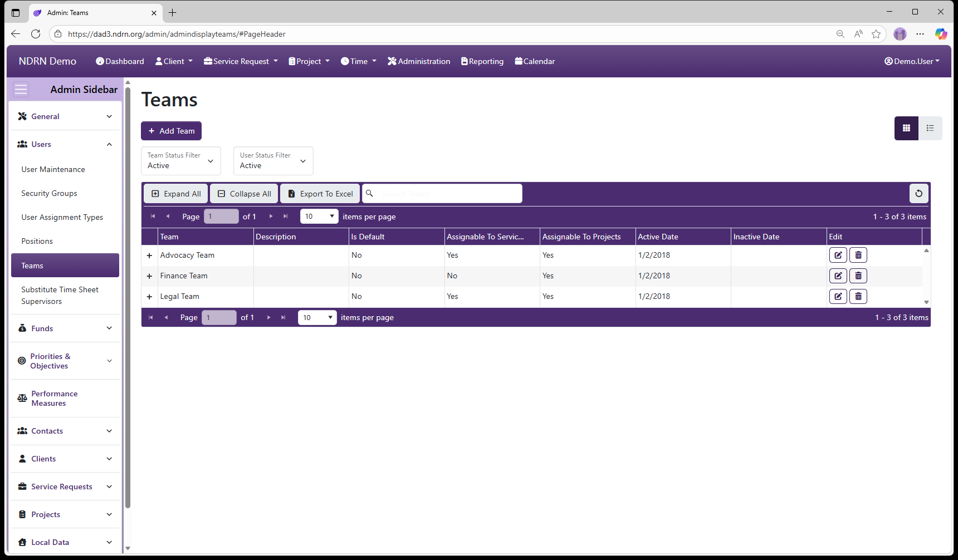This screenshot has height=560, width=958.
Task: Click the browser back arrow
Action: tap(16, 34)
